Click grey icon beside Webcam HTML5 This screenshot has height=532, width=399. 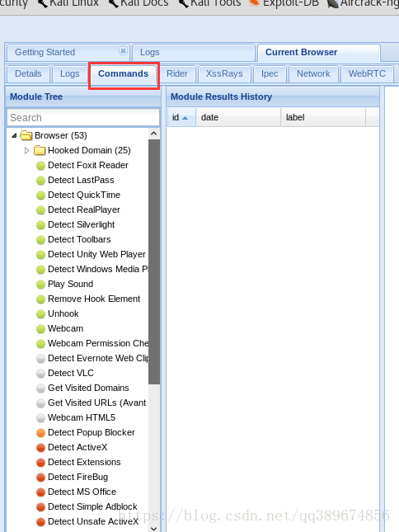click(40, 418)
